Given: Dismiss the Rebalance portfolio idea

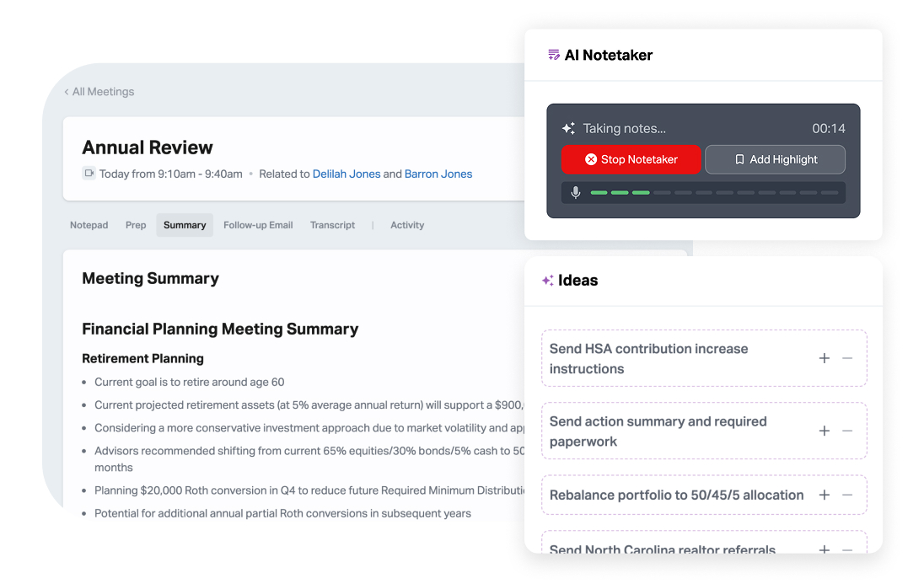Looking at the screenshot, I should click(847, 496).
